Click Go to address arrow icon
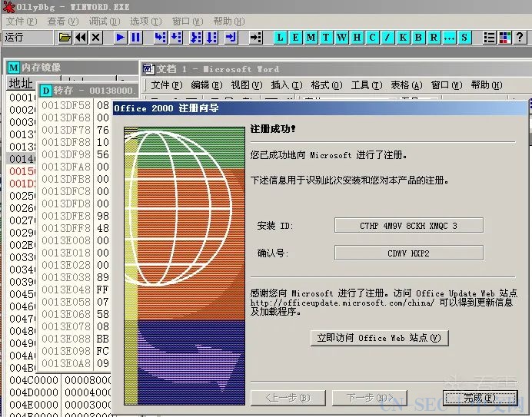The height and width of the screenshot is (417, 532). 256,38
